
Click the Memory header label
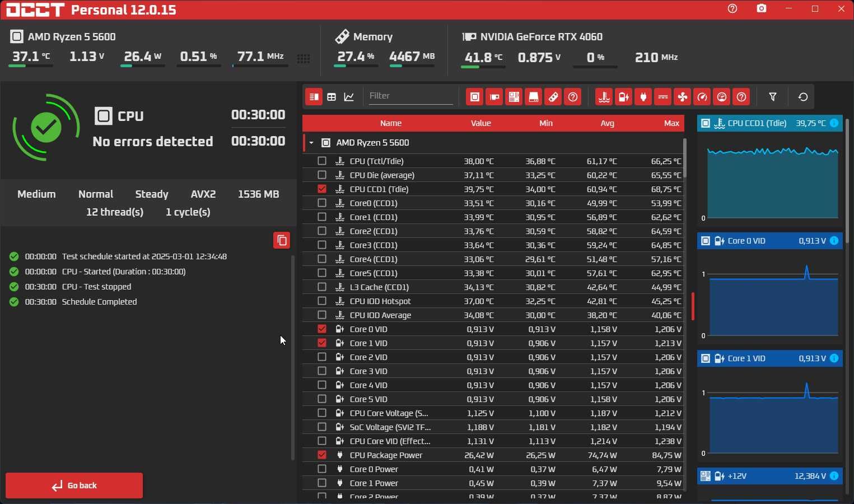pos(373,37)
